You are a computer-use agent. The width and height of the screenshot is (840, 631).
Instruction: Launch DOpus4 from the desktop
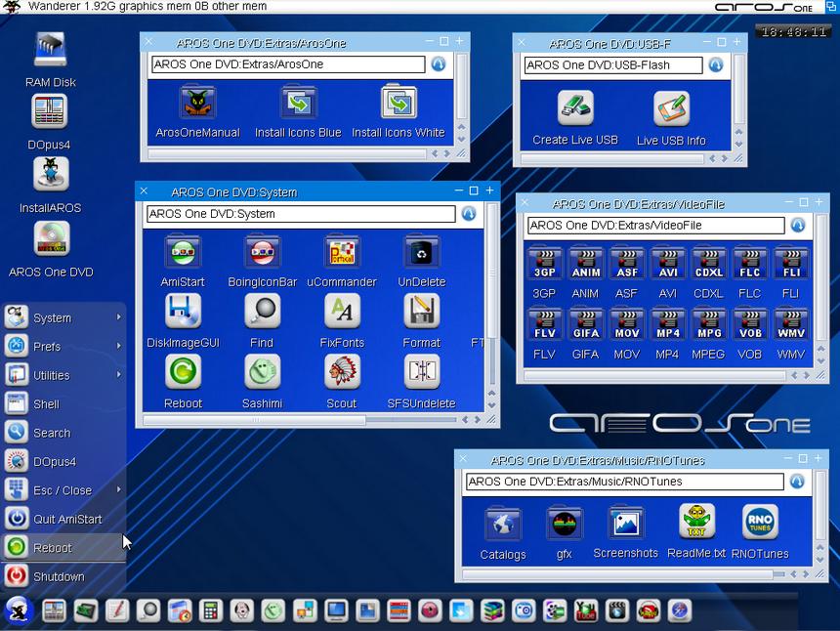(x=49, y=111)
